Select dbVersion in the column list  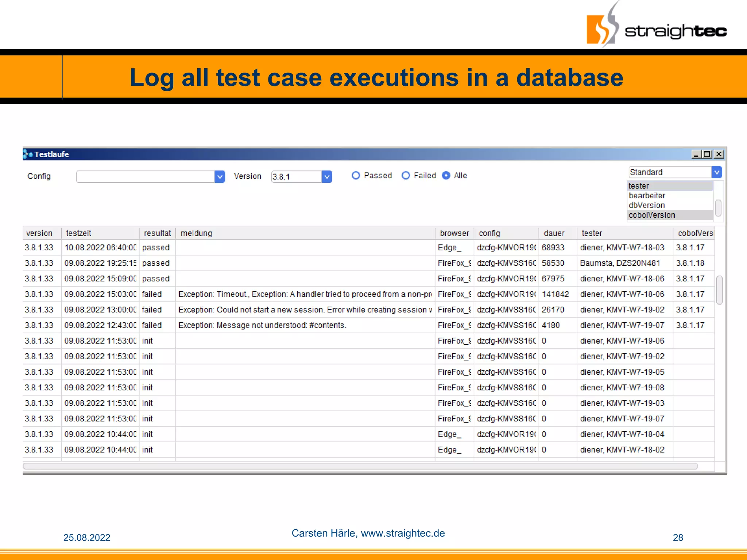(x=670, y=206)
